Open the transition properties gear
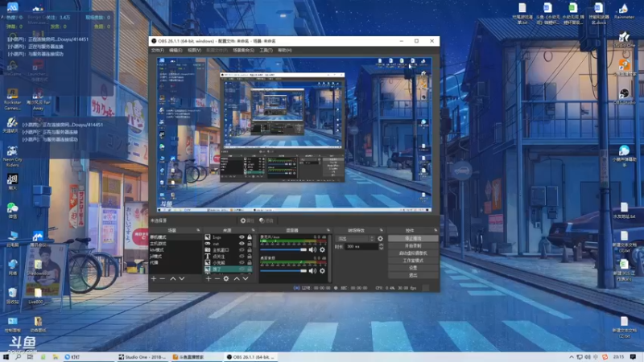This screenshot has width=644, height=362. tap(380, 238)
